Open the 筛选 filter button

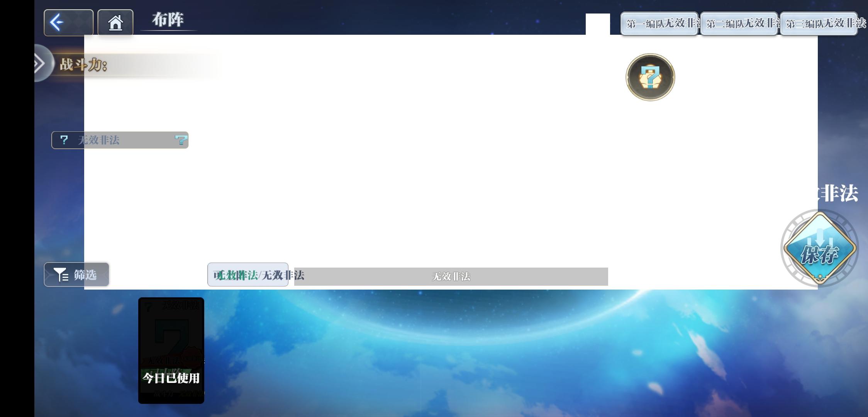tap(76, 275)
